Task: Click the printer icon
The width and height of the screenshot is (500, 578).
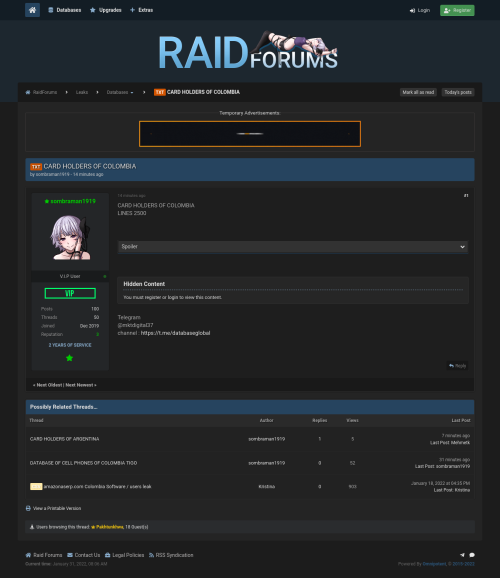Action: [28, 508]
